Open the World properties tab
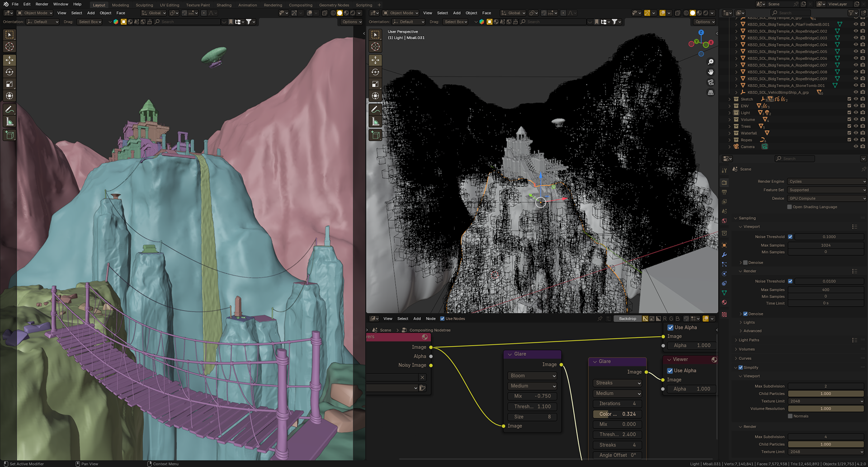The width and height of the screenshot is (868, 467). [x=724, y=221]
